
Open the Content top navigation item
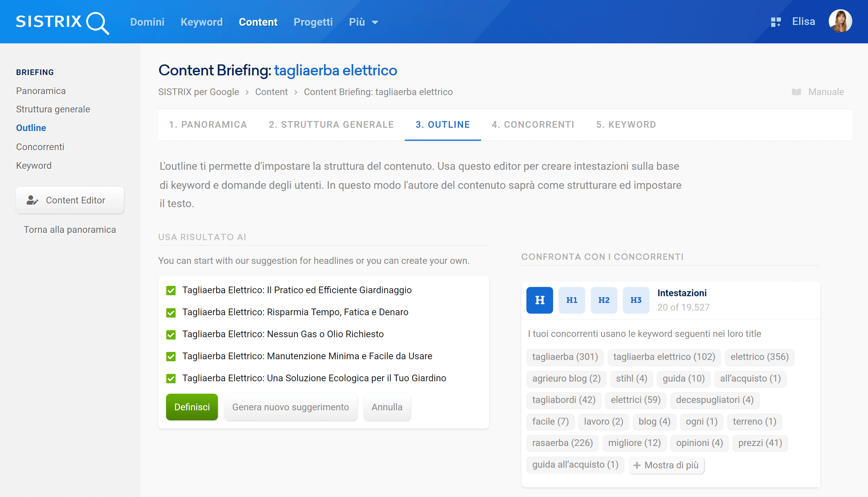click(258, 22)
